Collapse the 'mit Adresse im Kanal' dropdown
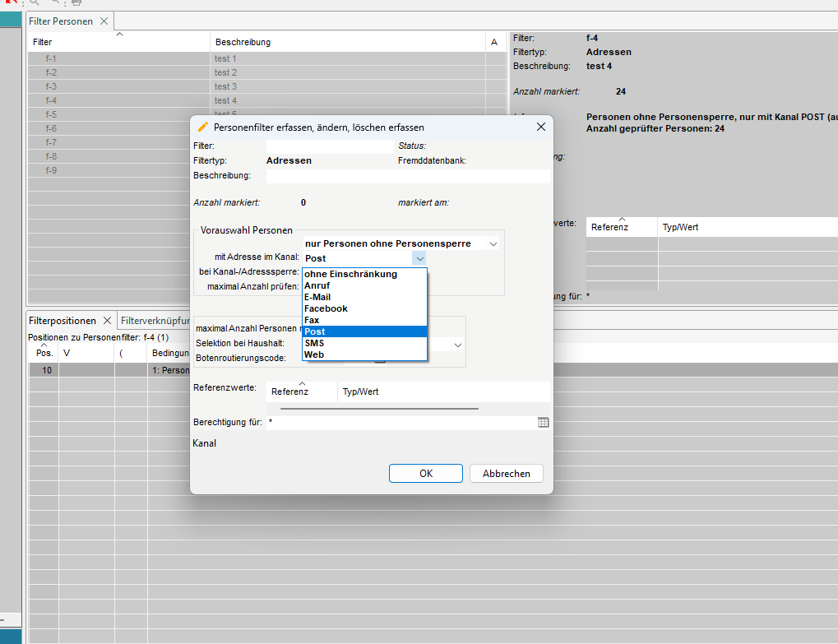Image resolution: width=838 pixels, height=644 pixels. click(x=419, y=258)
